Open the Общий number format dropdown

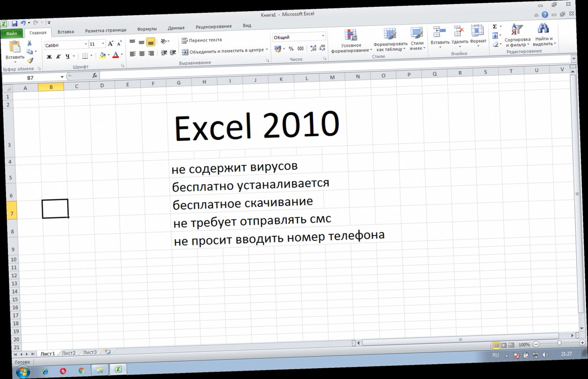coord(323,36)
